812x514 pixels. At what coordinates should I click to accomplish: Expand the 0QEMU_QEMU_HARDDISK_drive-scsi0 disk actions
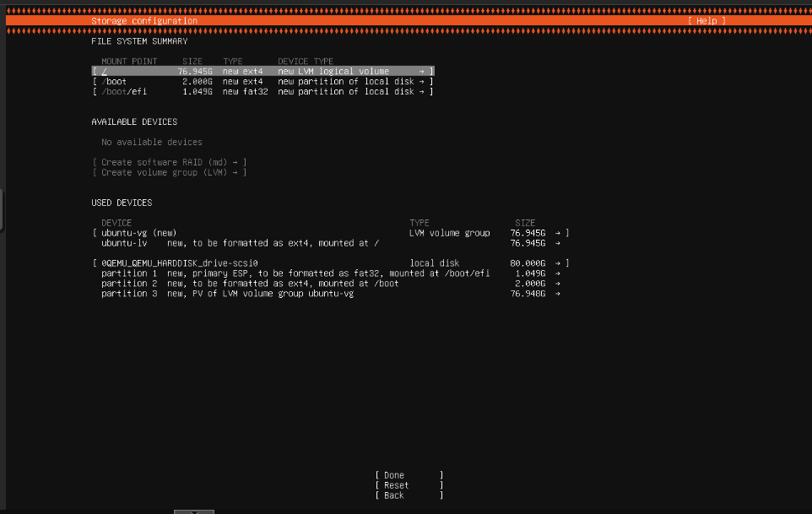[560, 262]
